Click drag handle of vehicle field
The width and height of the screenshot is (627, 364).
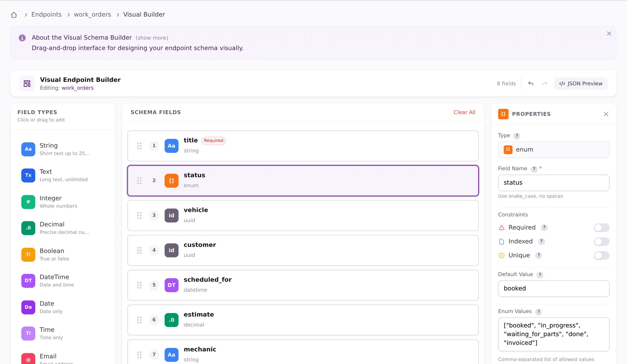click(x=139, y=216)
